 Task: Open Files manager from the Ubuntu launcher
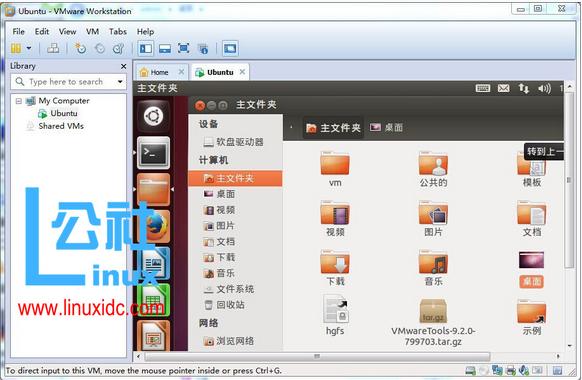click(154, 189)
